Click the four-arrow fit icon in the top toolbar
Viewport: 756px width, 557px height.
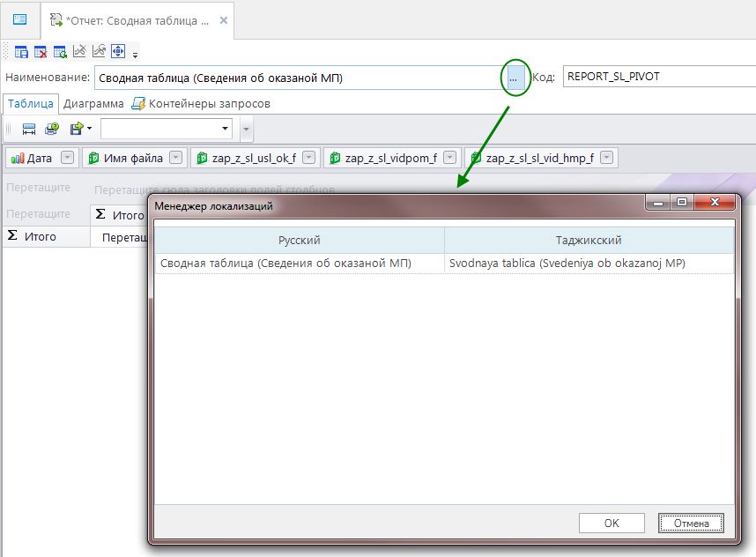[x=118, y=51]
